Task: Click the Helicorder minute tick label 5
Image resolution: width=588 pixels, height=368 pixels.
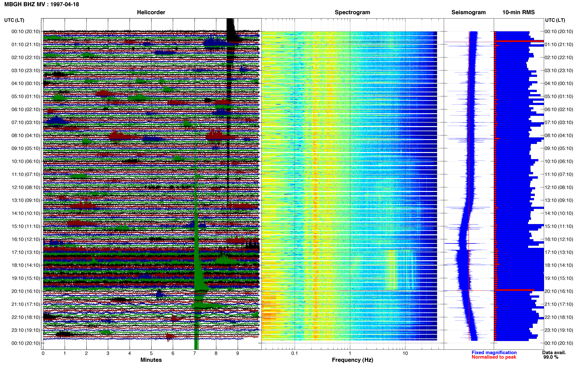Action: pyautogui.click(x=151, y=353)
